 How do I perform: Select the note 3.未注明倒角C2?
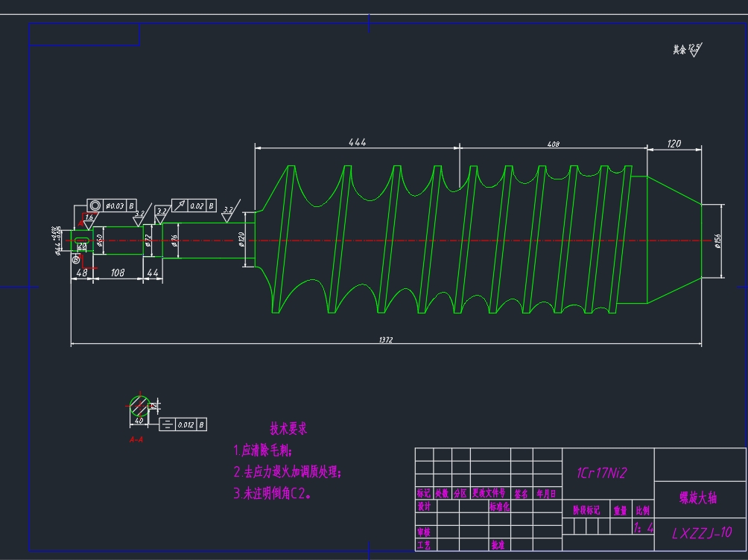point(273,493)
